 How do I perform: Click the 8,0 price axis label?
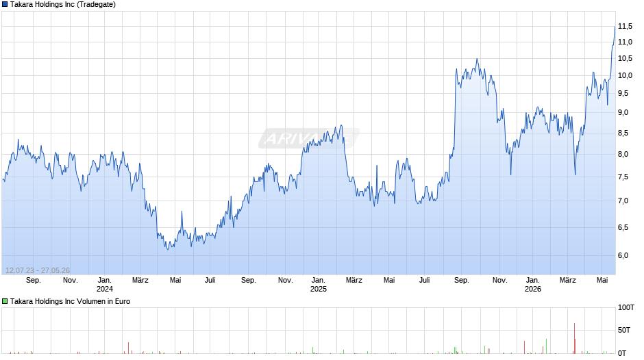pyautogui.click(x=623, y=155)
